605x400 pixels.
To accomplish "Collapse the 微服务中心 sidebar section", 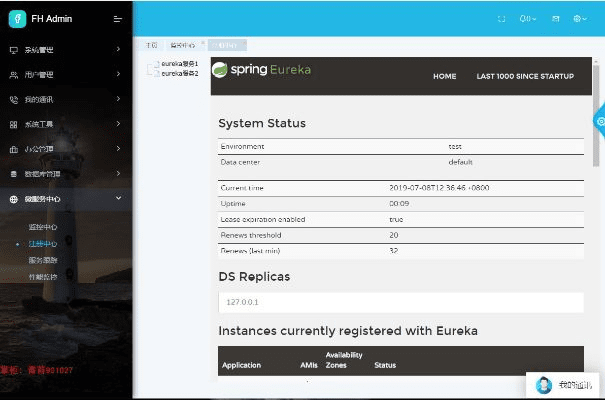I will [42, 199].
